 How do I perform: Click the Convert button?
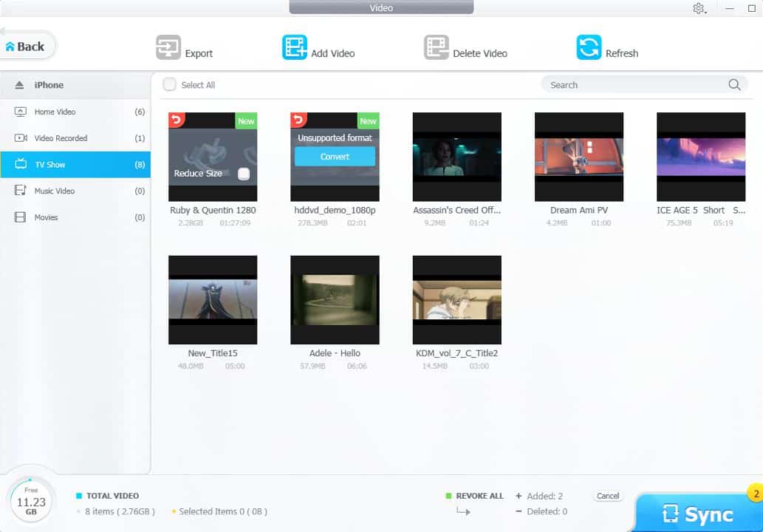(x=335, y=157)
